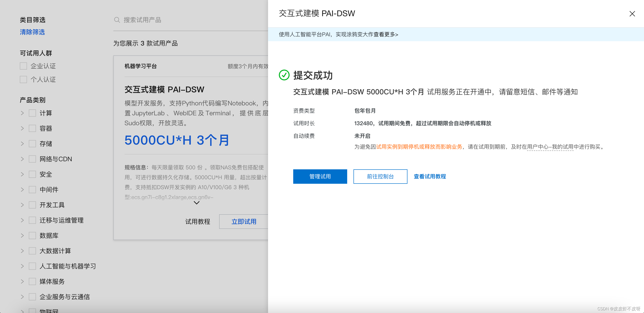Tick the 中间件 category checkbox

tap(32, 190)
